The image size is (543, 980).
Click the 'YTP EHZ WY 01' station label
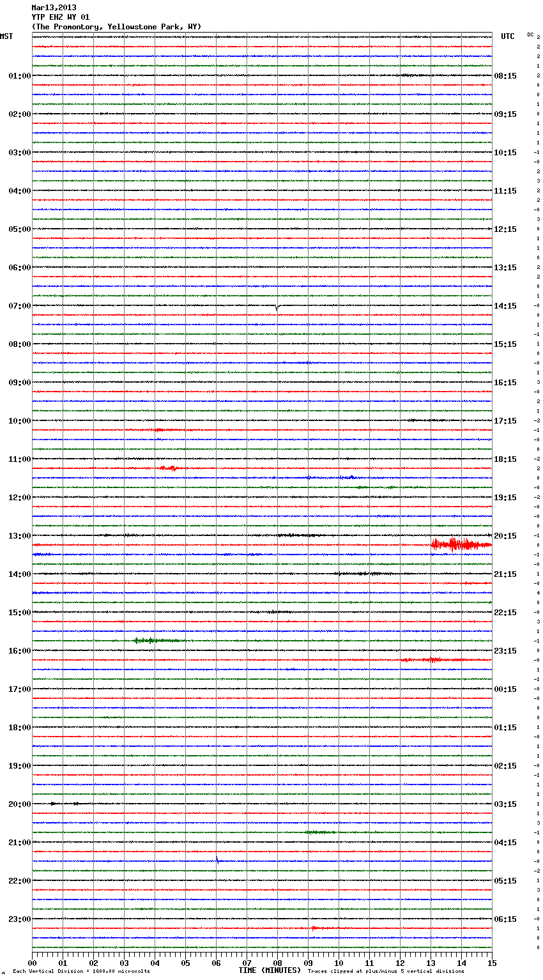(61, 17)
